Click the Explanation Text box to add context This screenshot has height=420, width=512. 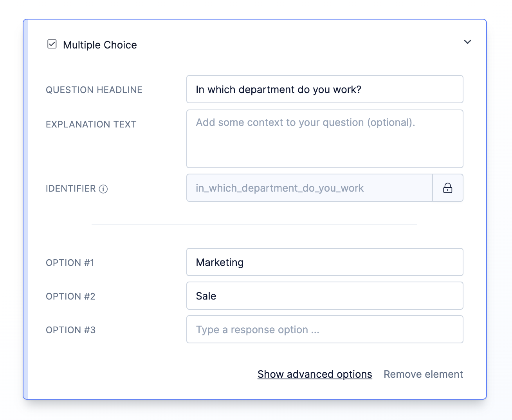point(325,139)
